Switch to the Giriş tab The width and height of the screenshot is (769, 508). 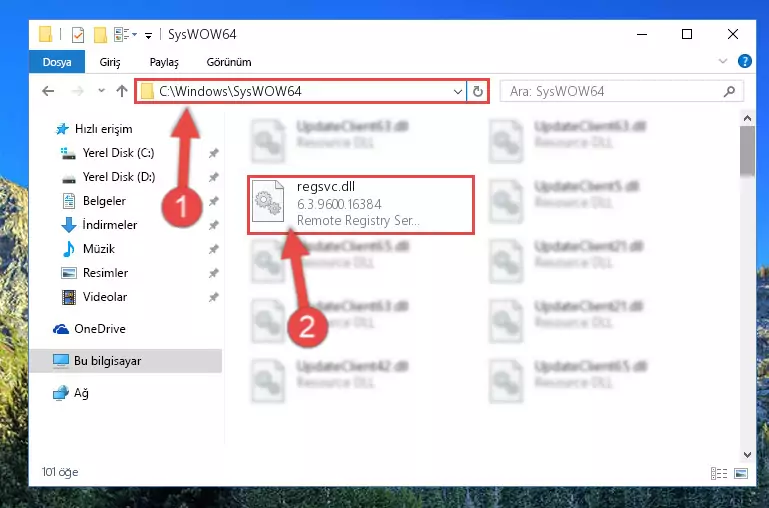[110, 62]
